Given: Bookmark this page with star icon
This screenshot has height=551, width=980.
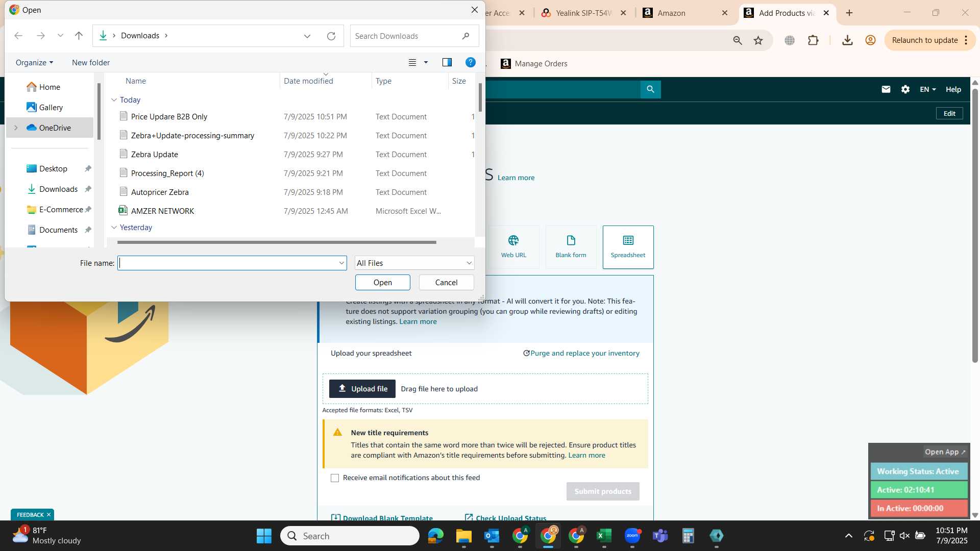Looking at the screenshot, I should [758, 40].
